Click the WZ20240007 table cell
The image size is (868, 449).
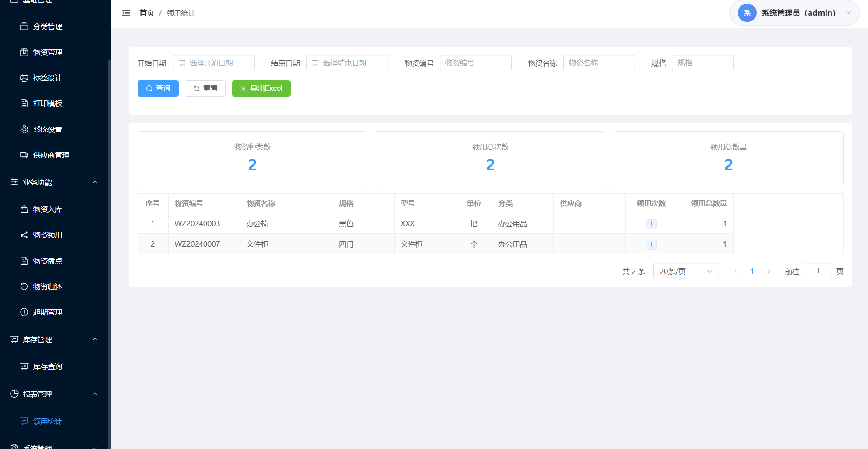point(204,244)
